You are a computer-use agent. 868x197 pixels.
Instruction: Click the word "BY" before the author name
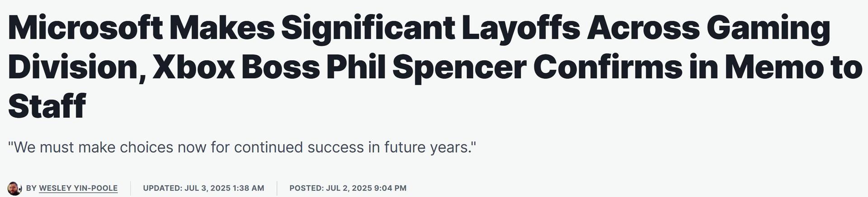pyautogui.click(x=31, y=188)
